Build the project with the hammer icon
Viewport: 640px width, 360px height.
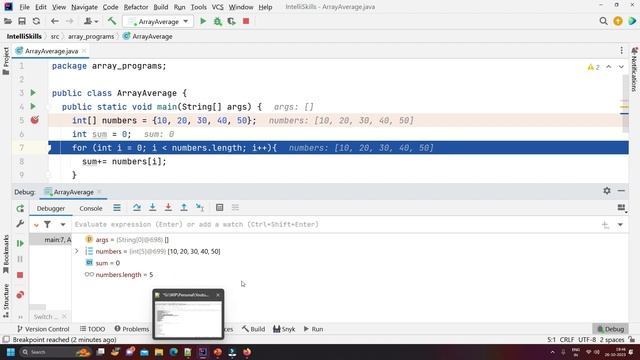point(112,21)
